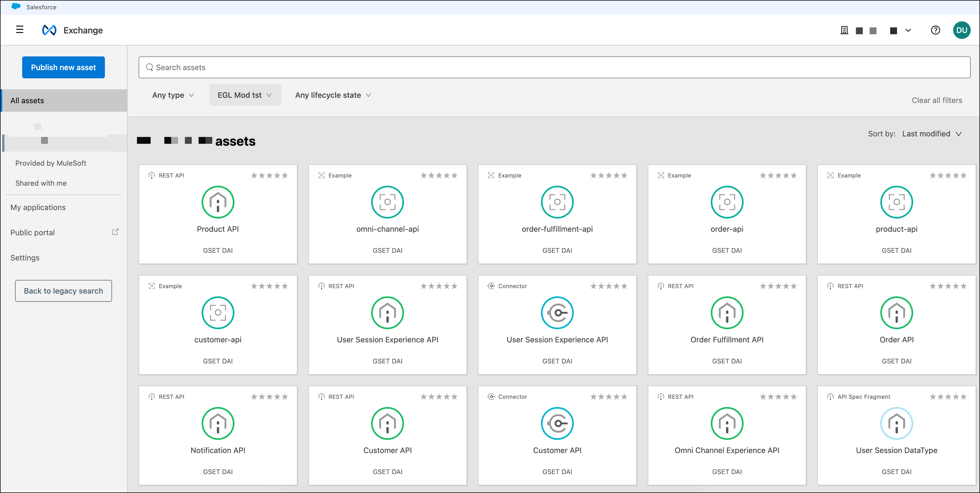Screen dimensions: 980x493
Task: Click the Search assets input field
Action: tap(552, 67)
